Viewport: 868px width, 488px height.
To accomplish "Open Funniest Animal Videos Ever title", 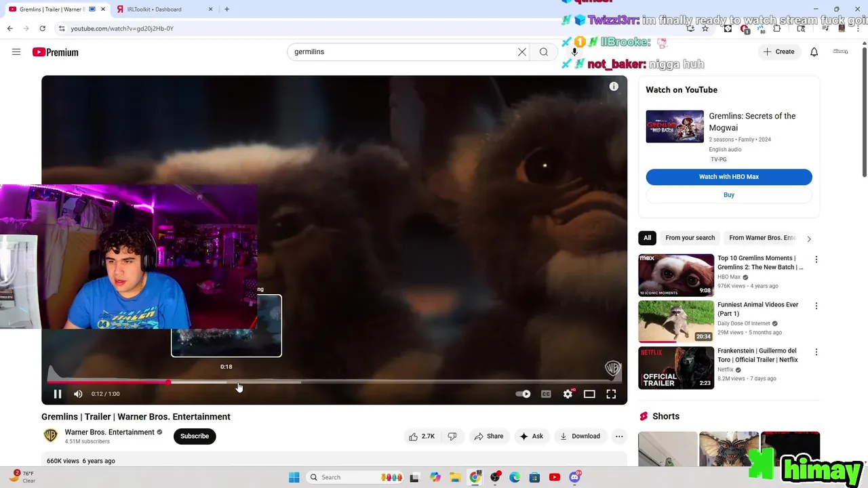I will pos(758,309).
